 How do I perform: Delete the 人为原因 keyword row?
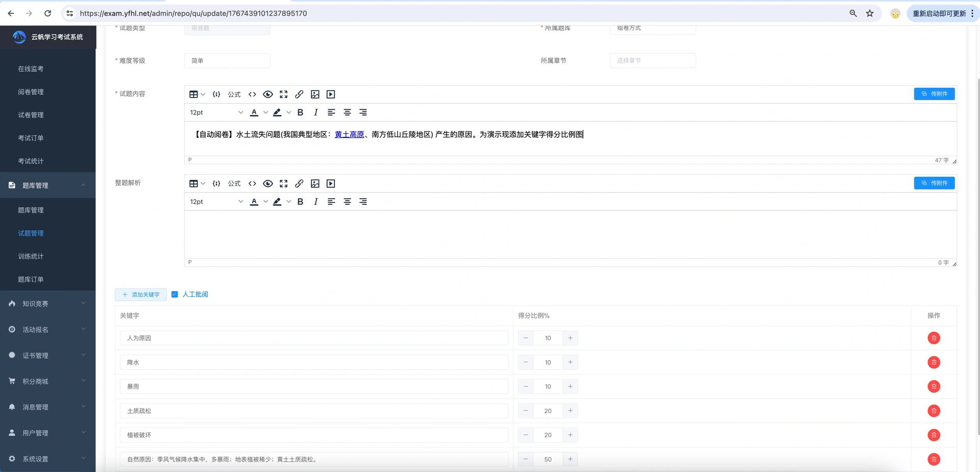tap(934, 338)
